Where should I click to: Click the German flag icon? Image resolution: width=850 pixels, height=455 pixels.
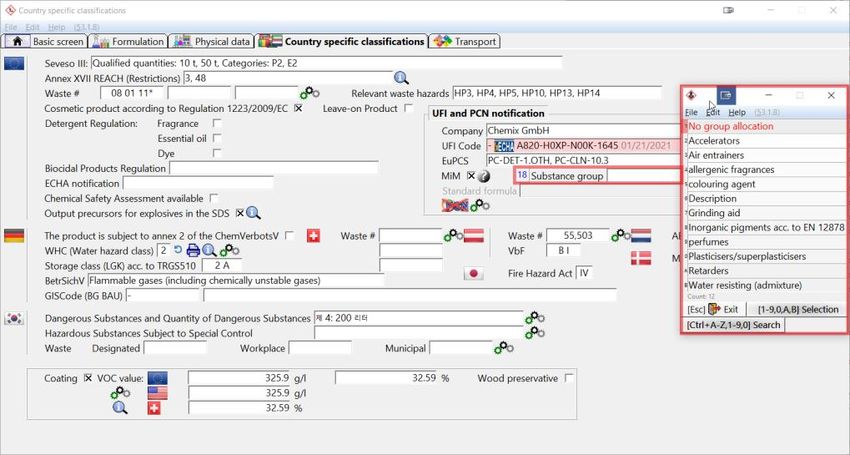[14, 236]
